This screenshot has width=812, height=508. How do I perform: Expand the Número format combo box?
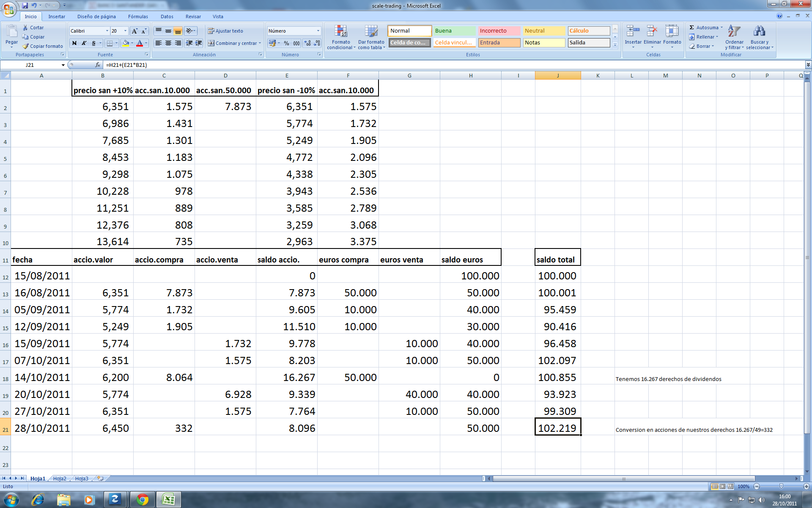[x=318, y=31]
